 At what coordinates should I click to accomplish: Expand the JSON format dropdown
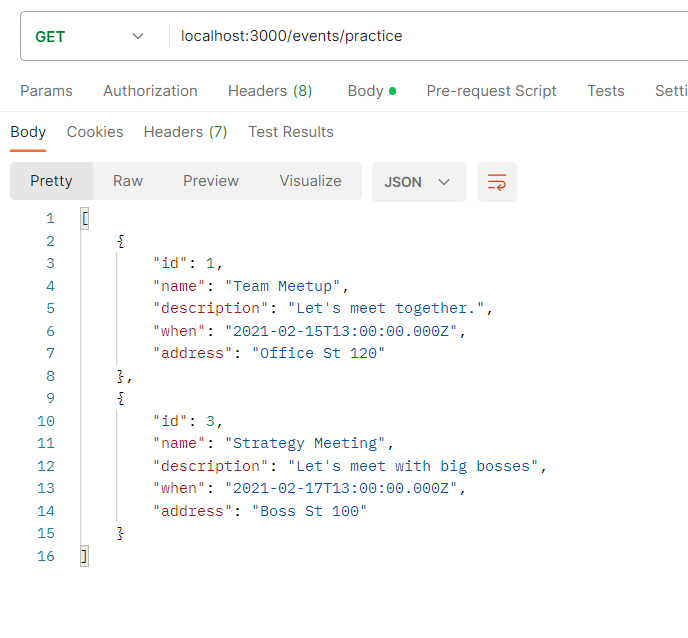pos(418,182)
